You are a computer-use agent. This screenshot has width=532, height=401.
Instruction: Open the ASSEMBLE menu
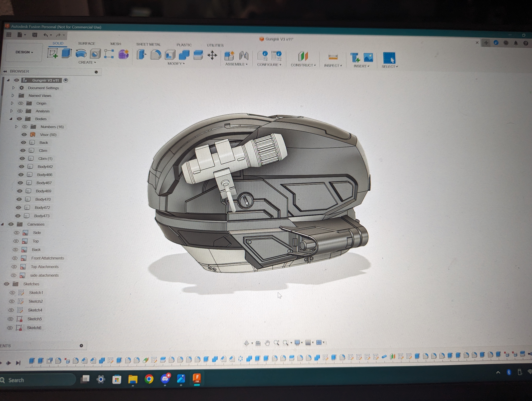pyautogui.click(x=236, y=64)
